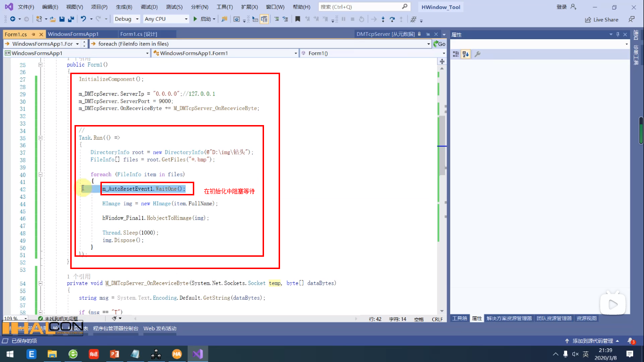Open Property Pages via the wrench icon
Image resolution: width=644 pixels, height=362 pixels.
pos(477,53)
